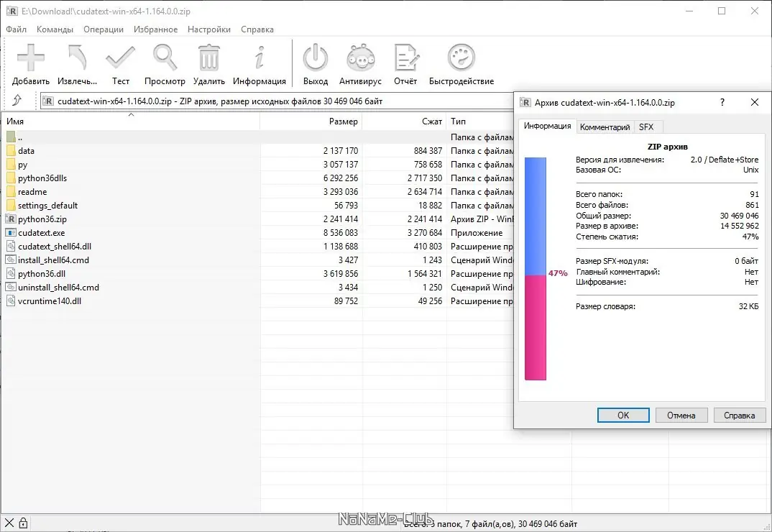
Task: Click the Быстродействие benchmark icon
Action: pyautogui.click(x=461, y=58)
